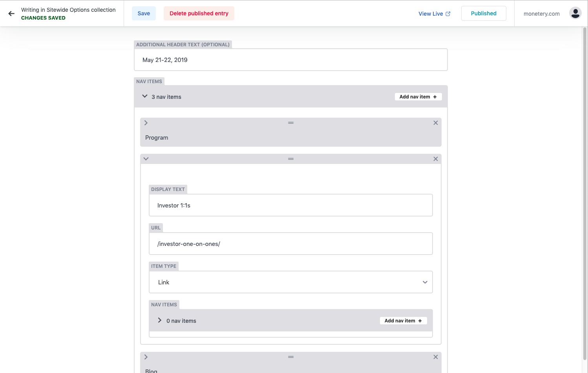Edit the Additional Header Text field
Viewport: 588px width, 373px height.
(x=290, y=60)
